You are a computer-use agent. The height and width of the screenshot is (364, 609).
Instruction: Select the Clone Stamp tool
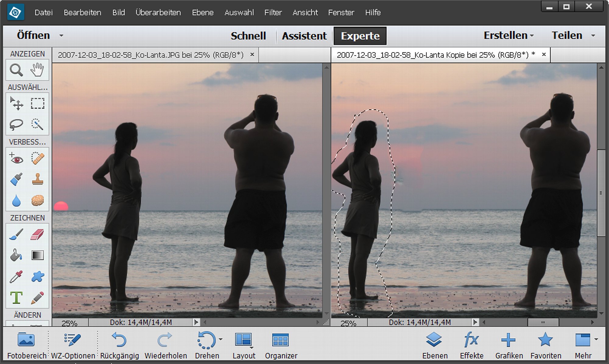(x=37, y=180)
